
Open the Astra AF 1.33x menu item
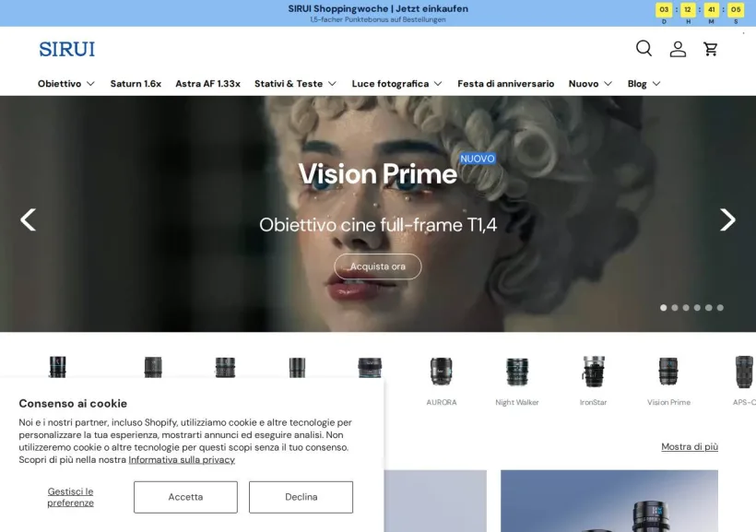point(207,84)
